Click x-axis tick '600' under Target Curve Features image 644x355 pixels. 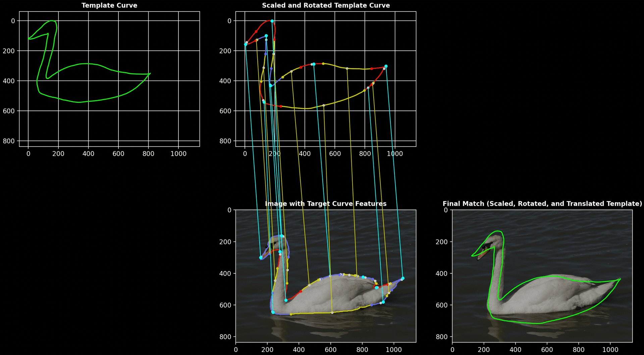click(331, 350)
